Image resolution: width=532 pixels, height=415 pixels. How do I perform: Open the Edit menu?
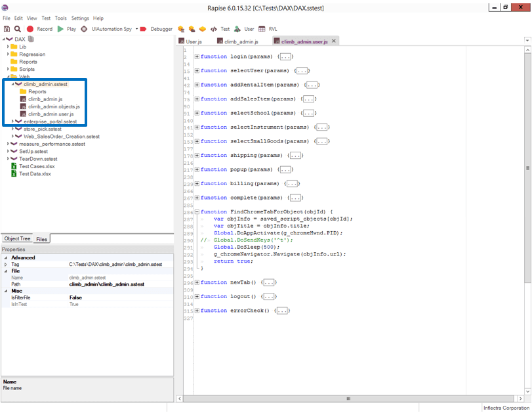click(18, 18)
